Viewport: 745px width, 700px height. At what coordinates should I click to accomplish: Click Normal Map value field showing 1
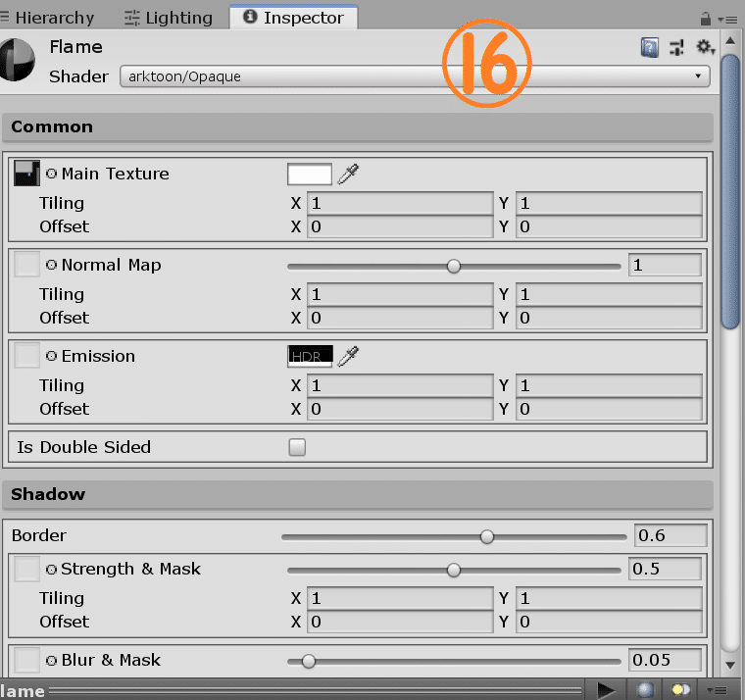click(x=666, y=265)
